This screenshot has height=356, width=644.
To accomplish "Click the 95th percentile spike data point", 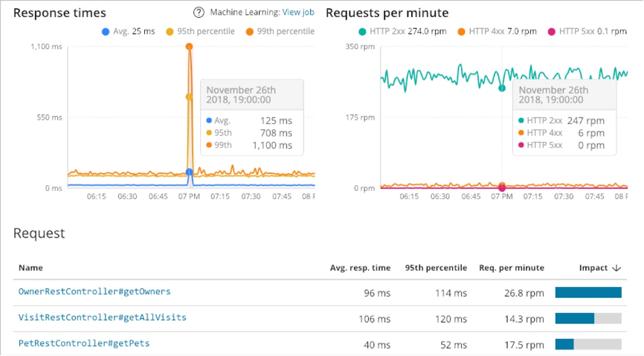I will (x=189, y=97).
